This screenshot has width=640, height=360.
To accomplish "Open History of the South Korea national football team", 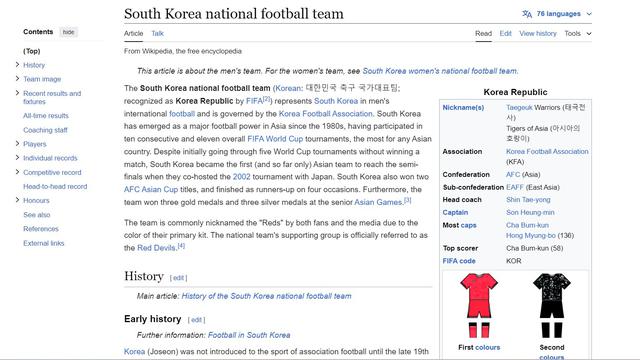I will 267,296.
